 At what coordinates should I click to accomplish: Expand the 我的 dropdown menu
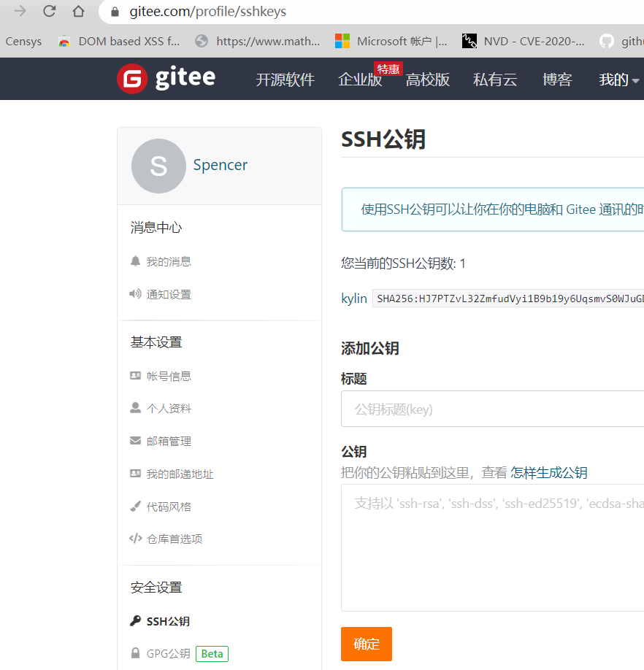pos(618,80)
